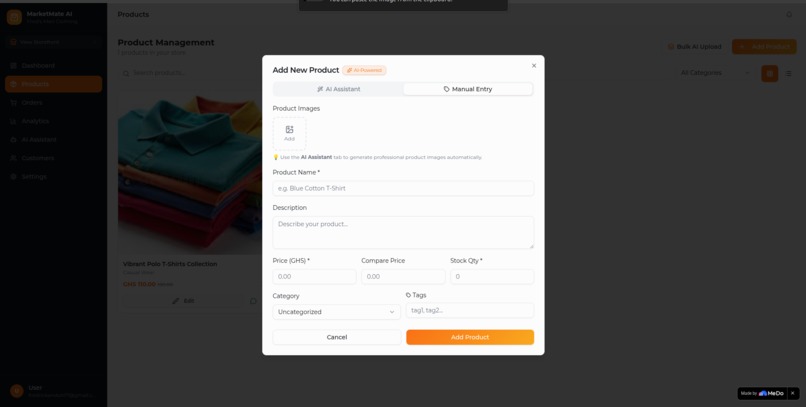
Task: Close the Add New Product dialog
Action: coord(534,66)
